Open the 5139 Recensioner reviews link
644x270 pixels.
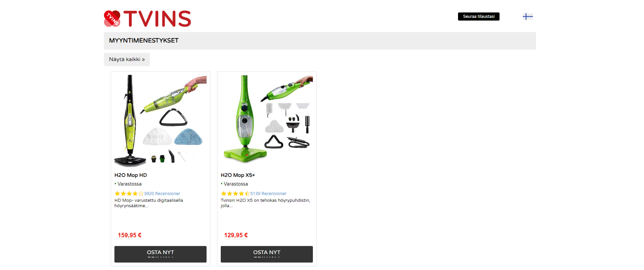coord(268,194)
